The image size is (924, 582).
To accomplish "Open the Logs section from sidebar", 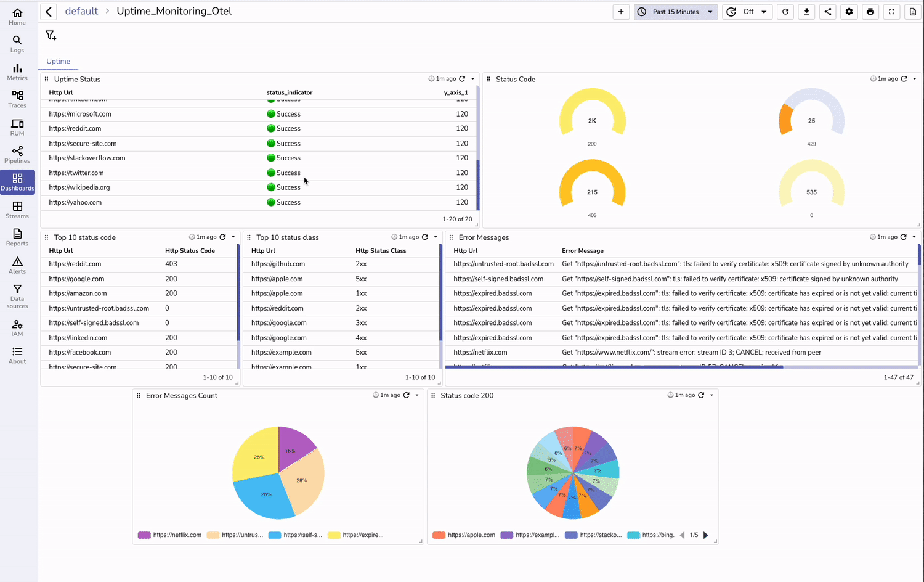I will pyautogui.click(x=17, y=42).
